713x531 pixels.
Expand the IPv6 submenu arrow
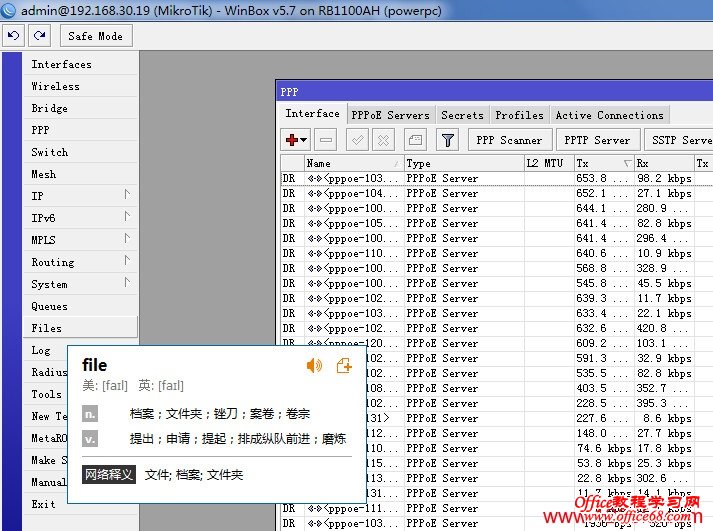point(127,216)
